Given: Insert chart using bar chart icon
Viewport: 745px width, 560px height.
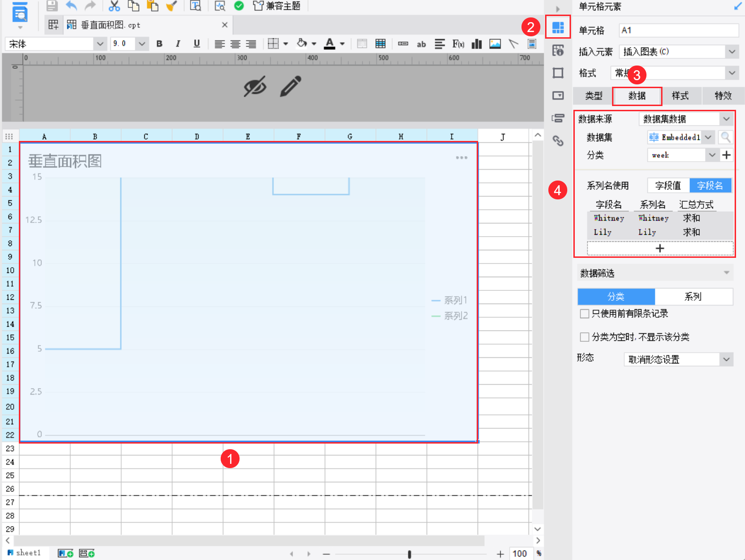Looking at the screenshot, I should point(477,44).
